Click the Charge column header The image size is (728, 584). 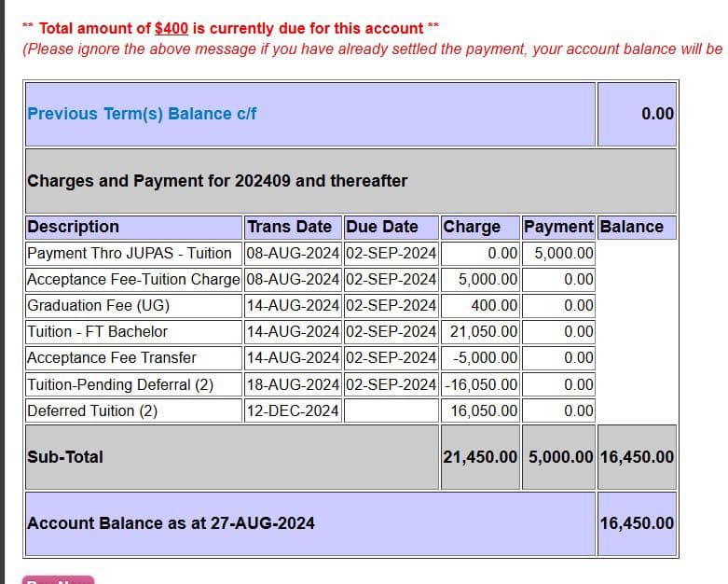pyautogui.click(x=472, y=227)
